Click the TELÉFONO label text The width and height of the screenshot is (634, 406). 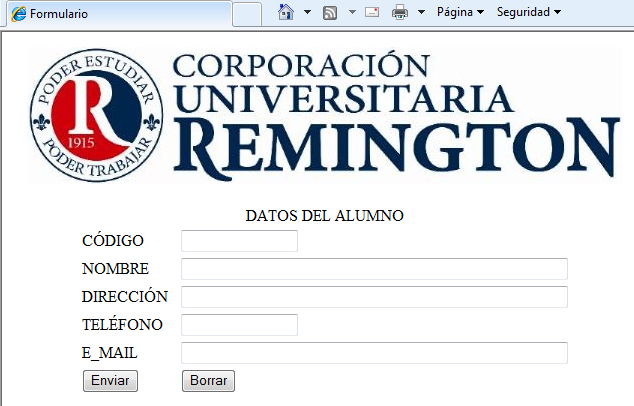[x=123, y=324]
